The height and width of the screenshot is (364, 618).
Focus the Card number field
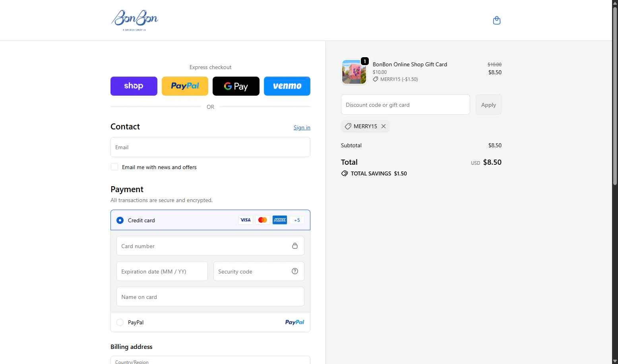click(210, 246)
